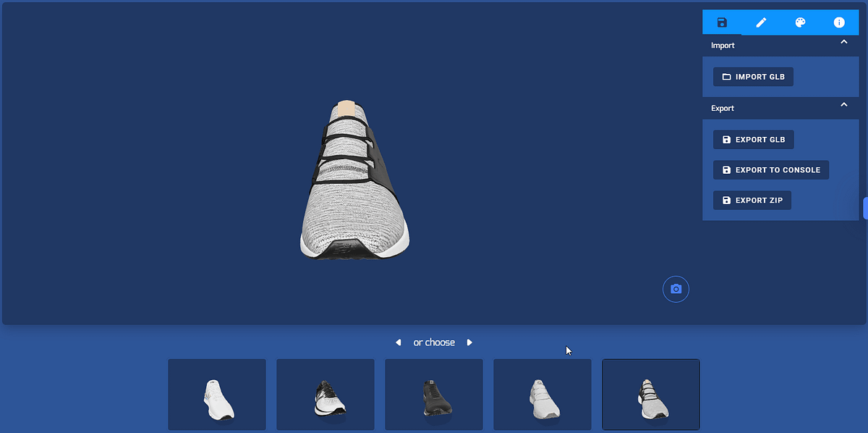Viewport: 868px width, 433px height.
Task: Open the Import GLB dialog
Action: pos(753,76)
